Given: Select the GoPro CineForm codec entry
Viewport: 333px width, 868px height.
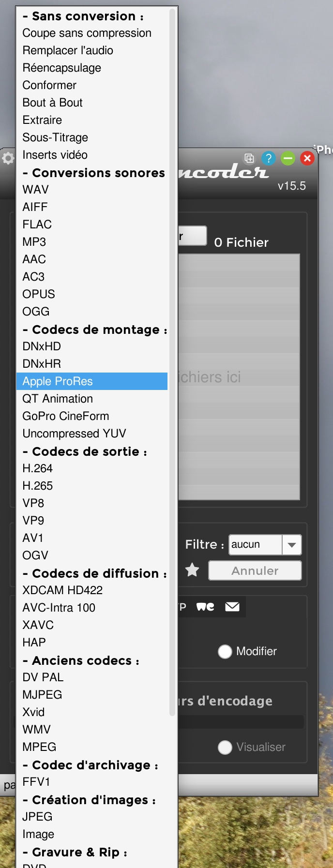Looking at the screenshot, I should tap(66, 416).
